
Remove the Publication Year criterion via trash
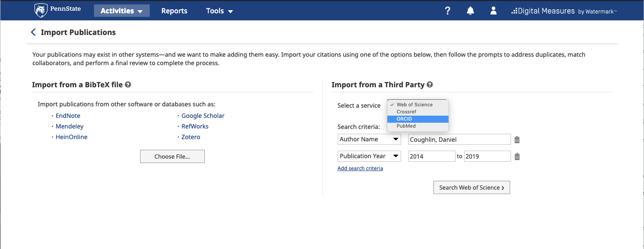click(x=517, y=156)
